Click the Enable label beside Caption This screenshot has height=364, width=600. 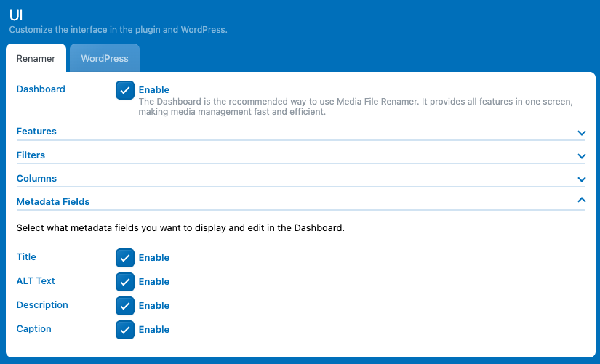154,330
